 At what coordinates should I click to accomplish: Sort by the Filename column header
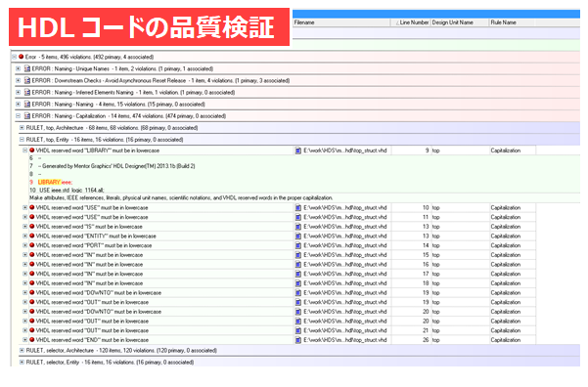[x=341, y=22]
